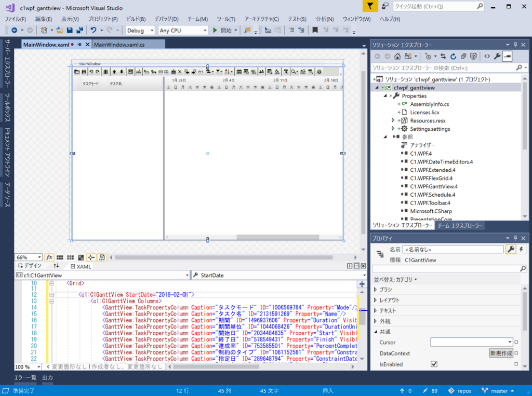The height and width of the screenshot is (396, 532).
Task: Toggle the IsEnabled checkbox
Action: (434, 364)
